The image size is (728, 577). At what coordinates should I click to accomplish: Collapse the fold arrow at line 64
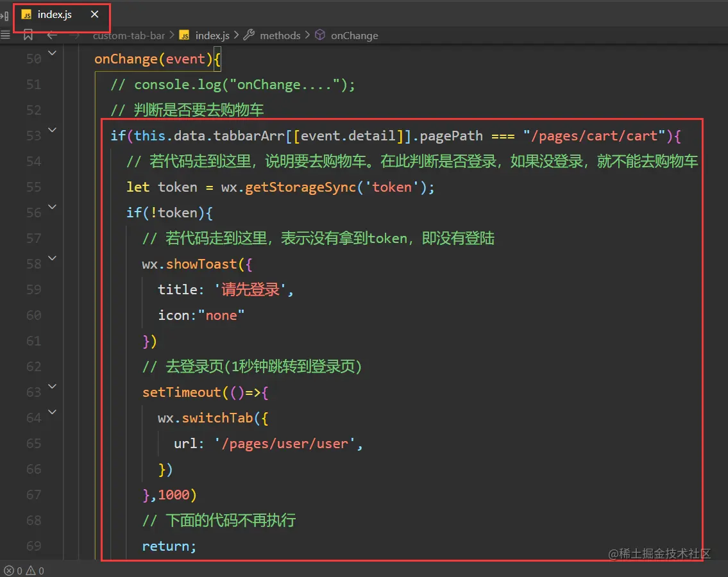[53, 412]
